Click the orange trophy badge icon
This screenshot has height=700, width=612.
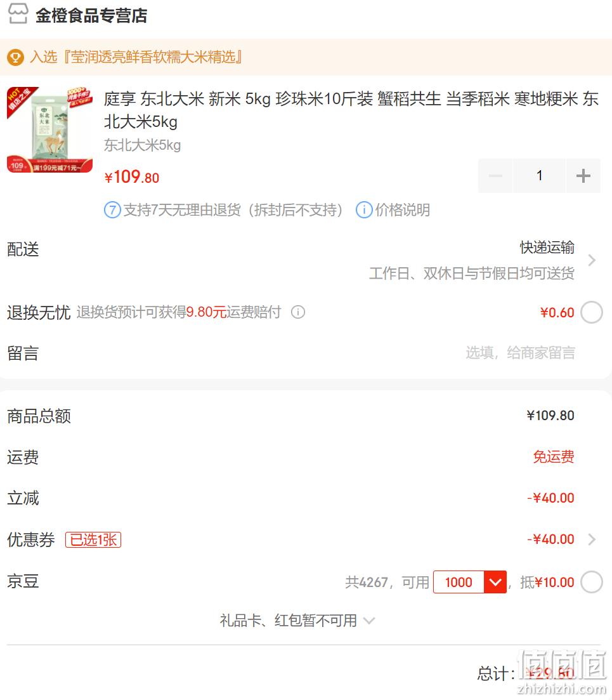coord(15,58)
